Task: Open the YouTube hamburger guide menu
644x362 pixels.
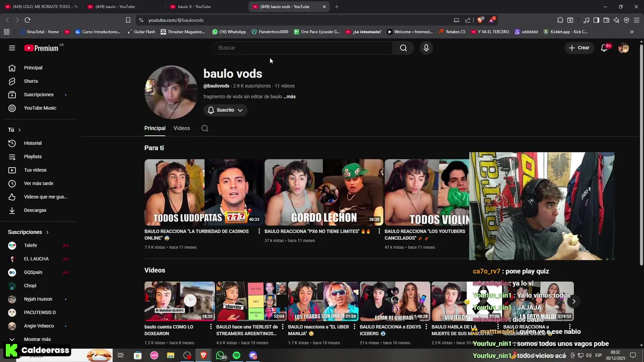Action: (x=12, y=48)
